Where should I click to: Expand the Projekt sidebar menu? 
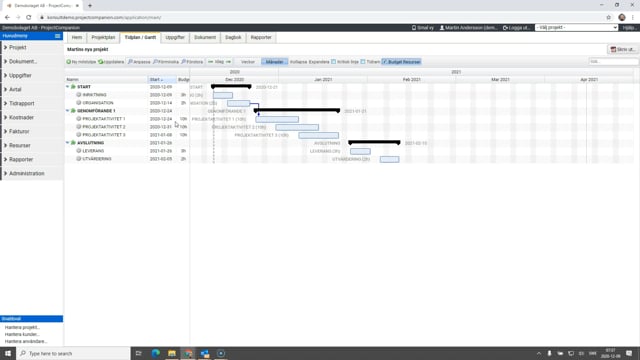32,47
